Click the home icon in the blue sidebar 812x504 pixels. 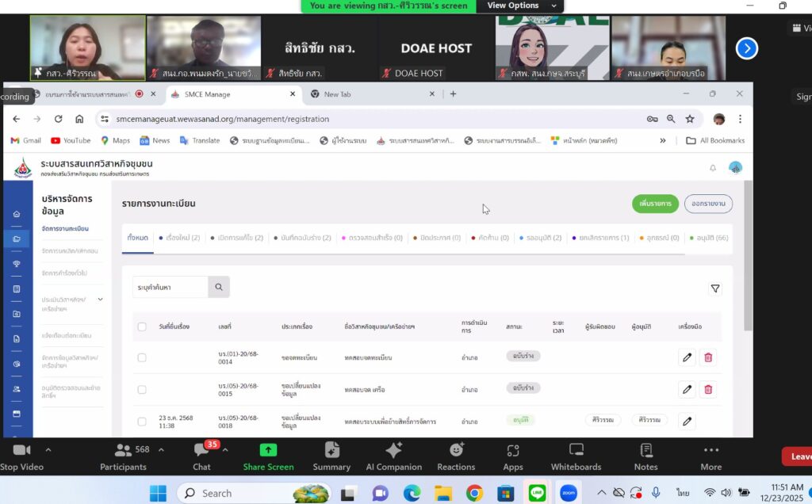tap(17, 214)
